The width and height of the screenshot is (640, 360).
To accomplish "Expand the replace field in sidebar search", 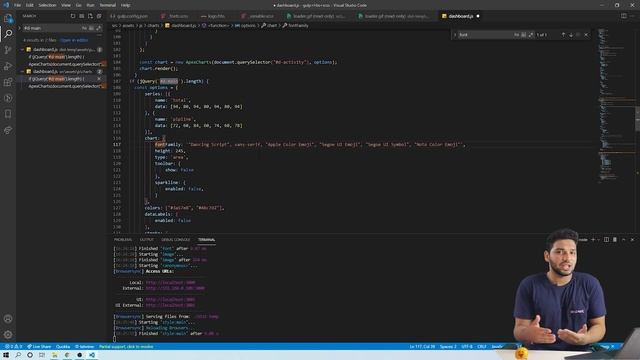I will coord(19,28).
